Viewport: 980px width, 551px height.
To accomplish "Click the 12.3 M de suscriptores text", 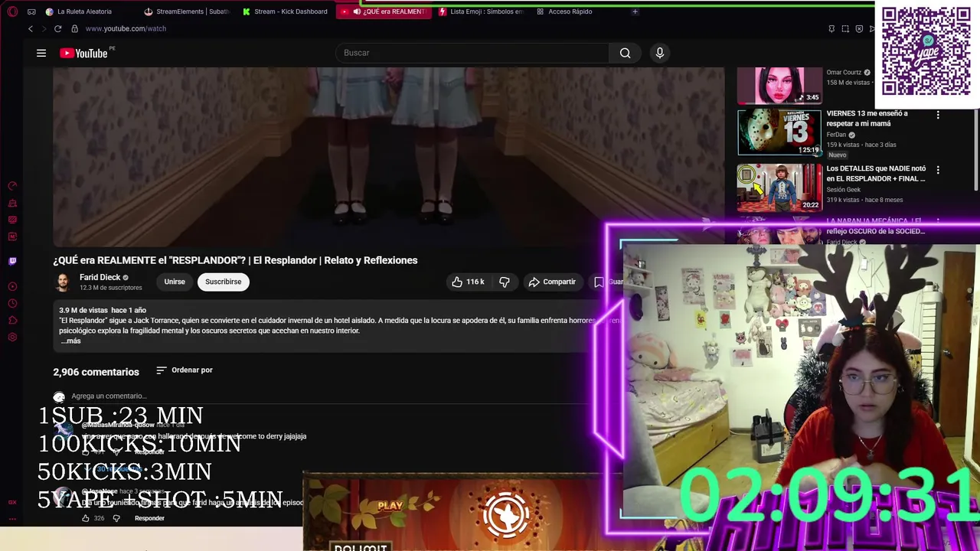I will [111, 288].
